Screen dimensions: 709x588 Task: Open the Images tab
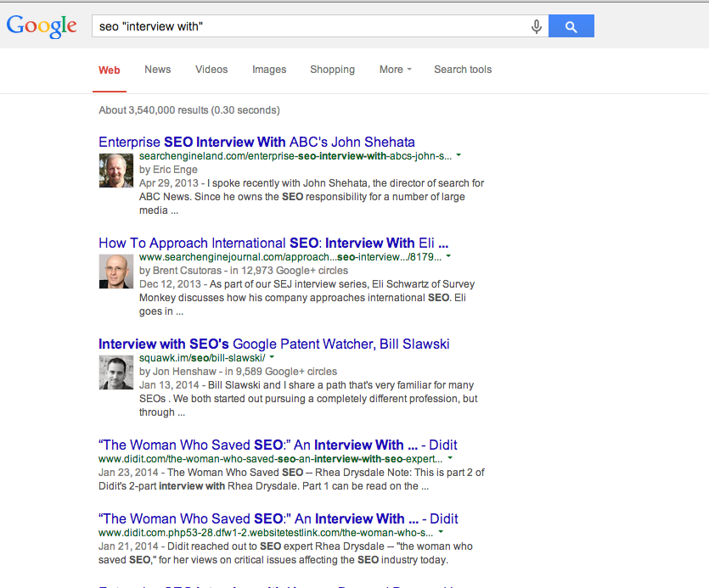pyautogui.click(x=269, y=70)
